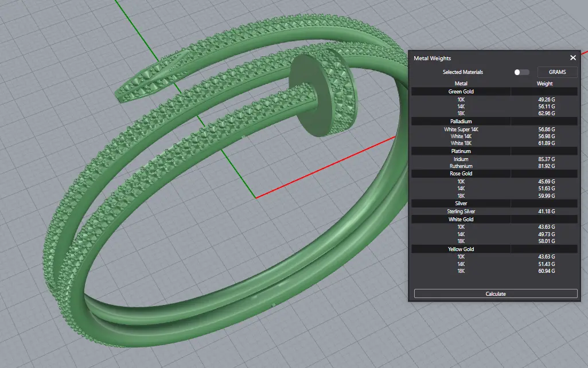Click the Sterling Silver row
Screen dimensions: 588x368
[x=461, y=212]
